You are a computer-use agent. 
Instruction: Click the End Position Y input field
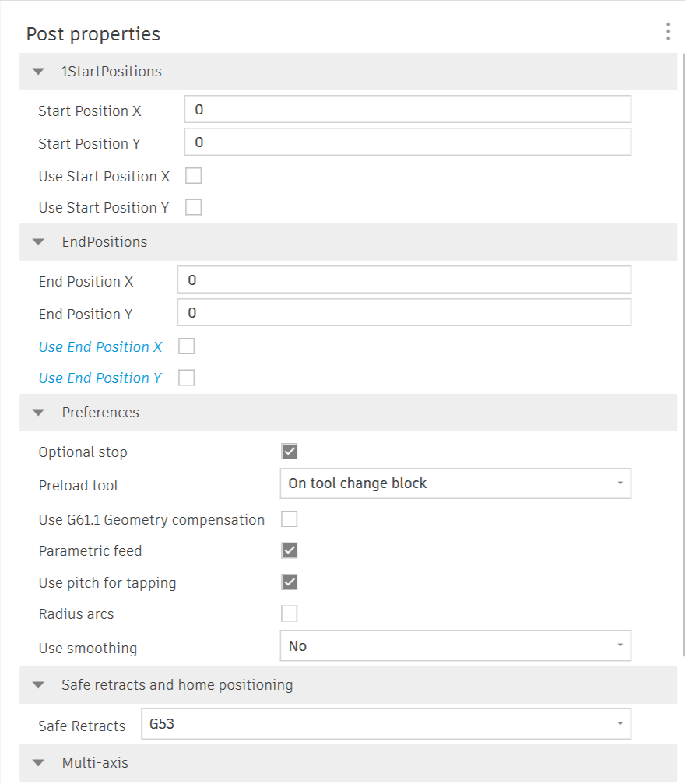403,311
